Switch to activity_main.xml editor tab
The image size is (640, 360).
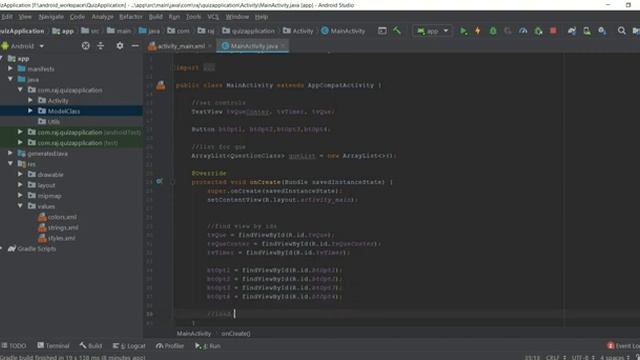pos(181,46)
